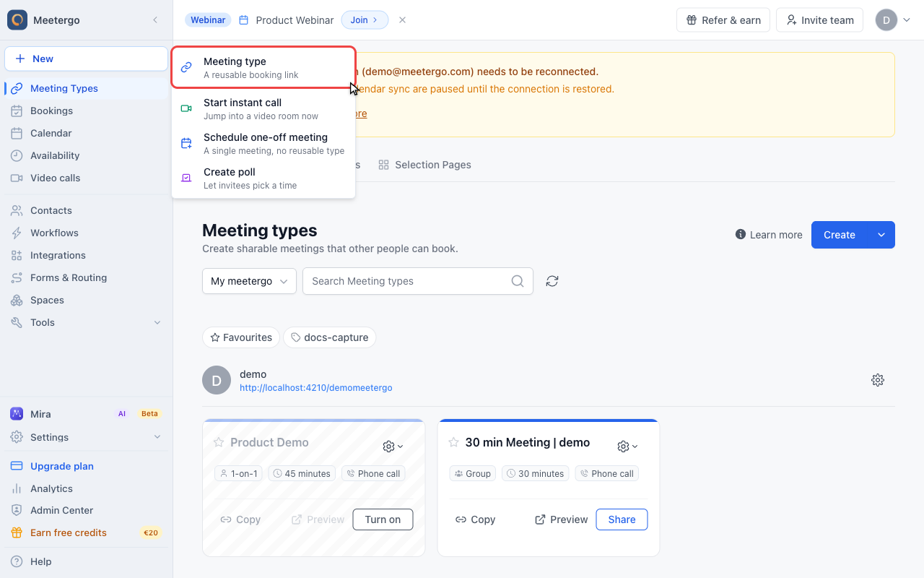Click the Workflows lightning icon
The height and width of the screenshot is (578, 924).
click(x=17, y=233)
